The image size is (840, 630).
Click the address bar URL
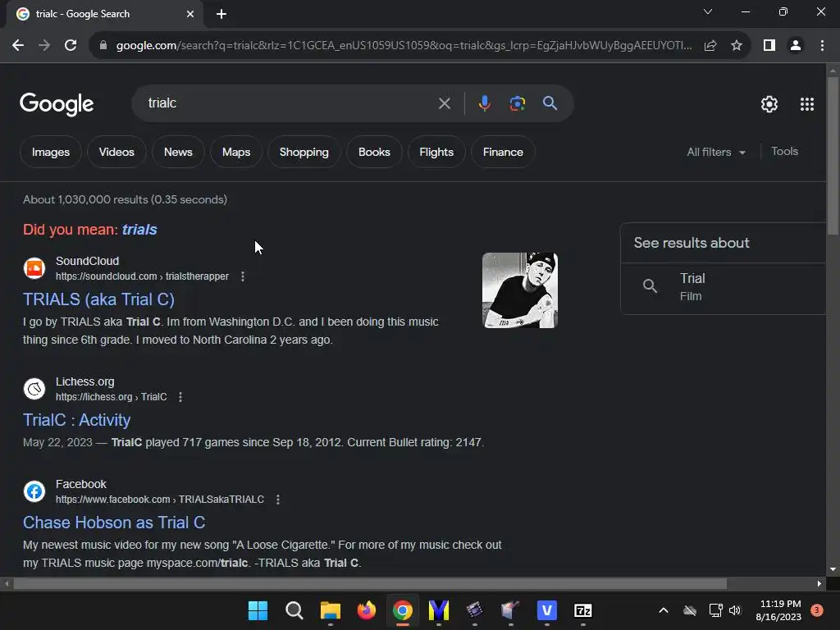click(404, 46)
